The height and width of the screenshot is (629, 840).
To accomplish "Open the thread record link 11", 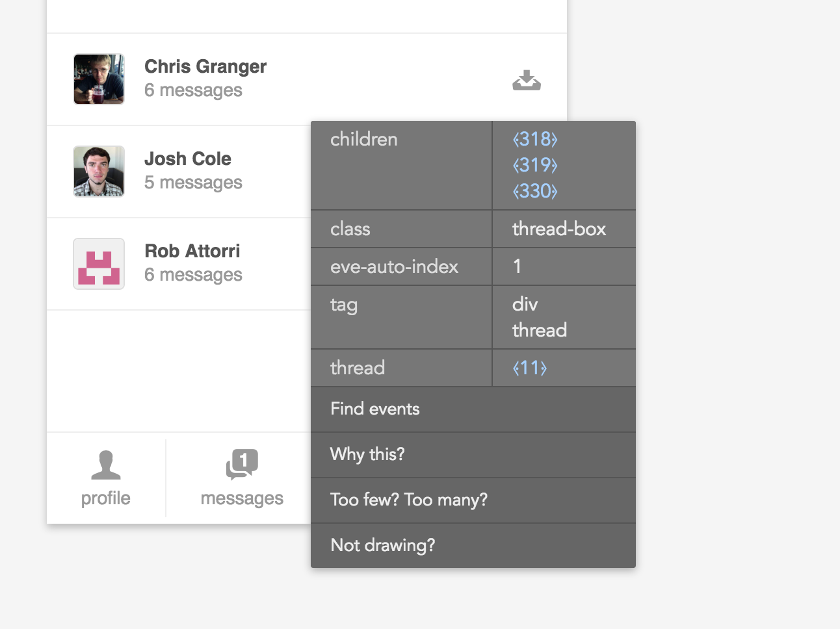I will point(530,368).
